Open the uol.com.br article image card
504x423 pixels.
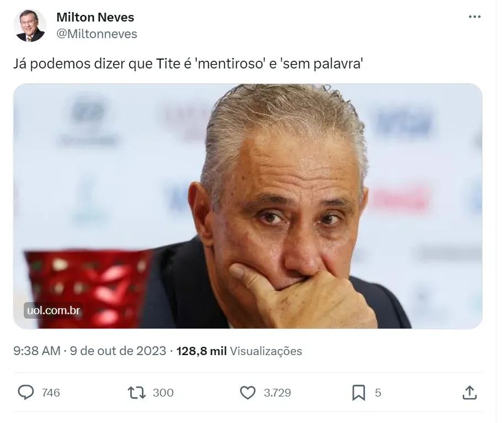247,206
